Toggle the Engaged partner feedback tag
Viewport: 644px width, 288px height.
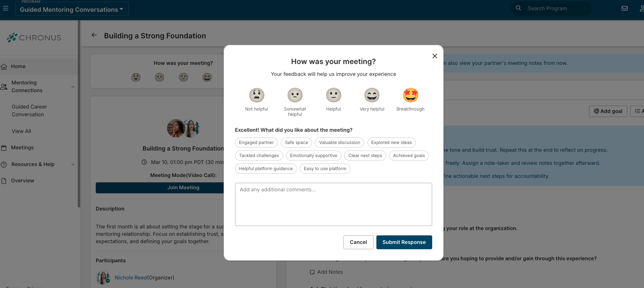point(256,142)
